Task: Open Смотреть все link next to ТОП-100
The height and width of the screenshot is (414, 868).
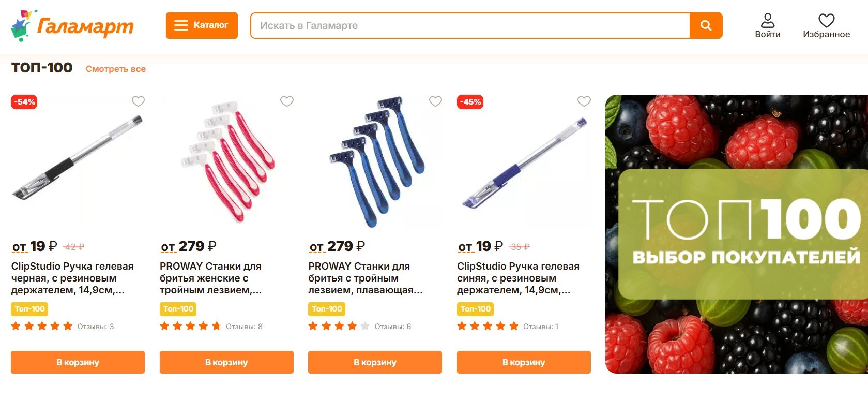Action: [116, 69]
